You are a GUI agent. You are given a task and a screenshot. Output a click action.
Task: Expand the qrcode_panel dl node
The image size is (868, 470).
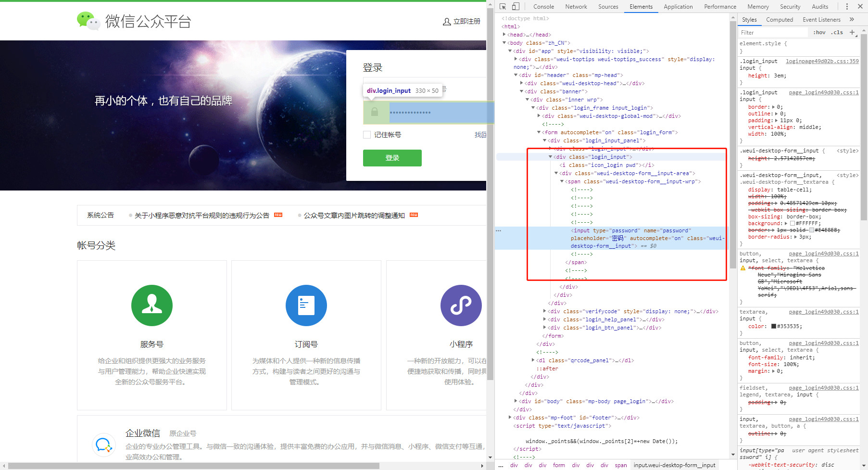(x=533, y=360)
